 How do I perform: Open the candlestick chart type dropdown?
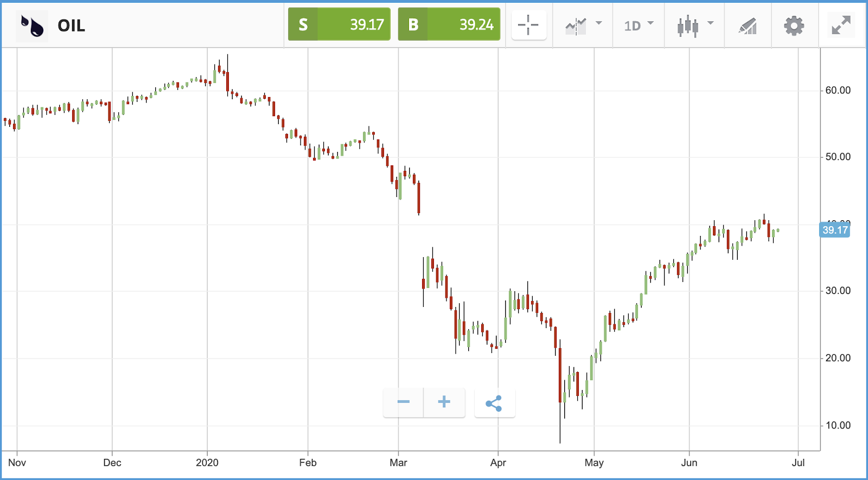[x=711, y=23]
